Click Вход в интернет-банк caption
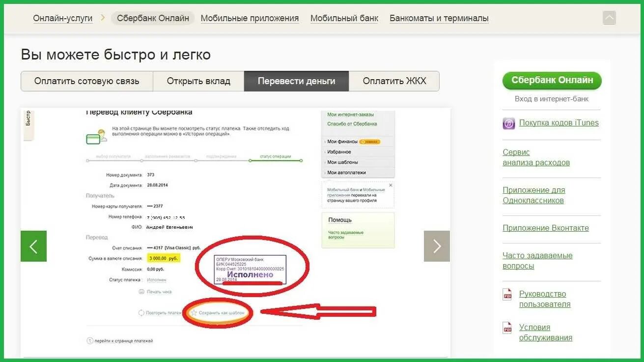The width and height of the screenshot is (644, 362). click(x=552, y=99)
